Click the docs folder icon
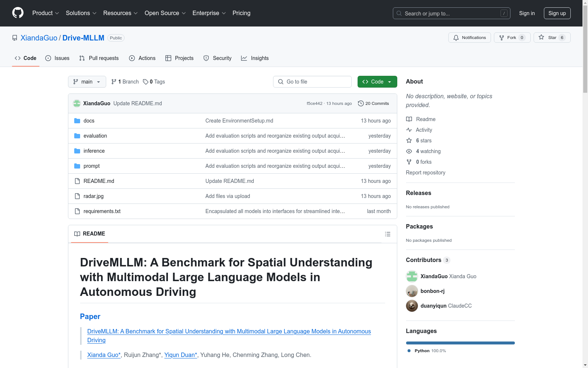The image size is (588, 368). (x=77, y=121)
